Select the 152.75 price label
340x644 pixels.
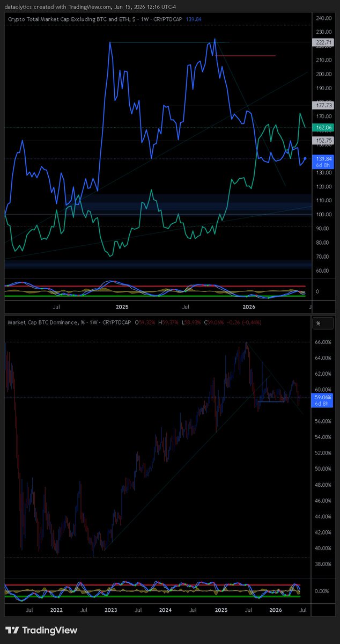pyautogui.click(x=324, y=141)
